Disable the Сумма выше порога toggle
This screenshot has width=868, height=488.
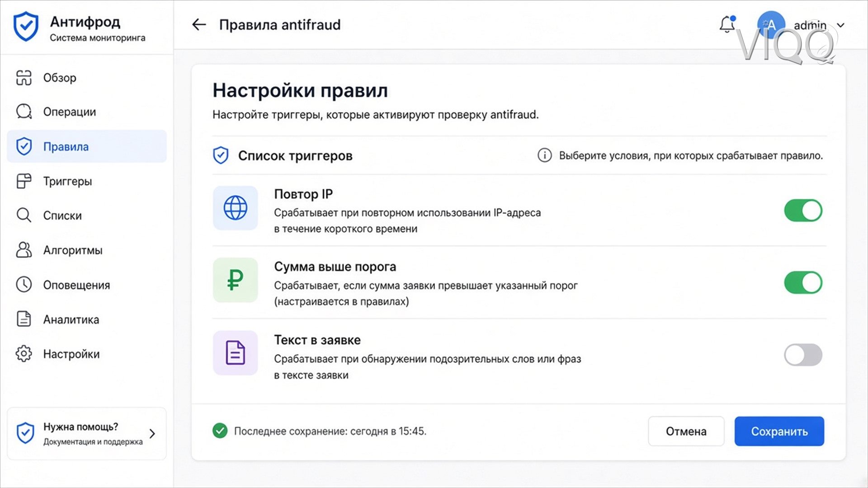(803, 283)
